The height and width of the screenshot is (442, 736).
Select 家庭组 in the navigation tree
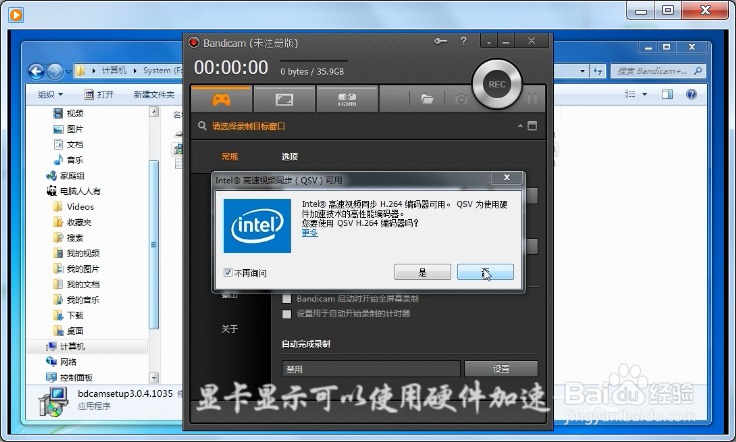[x=66, y=175]
